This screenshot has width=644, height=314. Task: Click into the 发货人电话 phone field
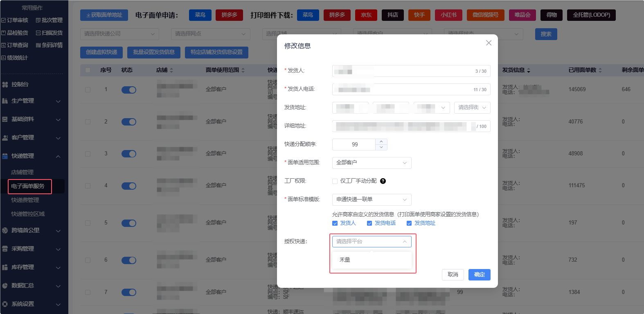[x=411, y=90]
